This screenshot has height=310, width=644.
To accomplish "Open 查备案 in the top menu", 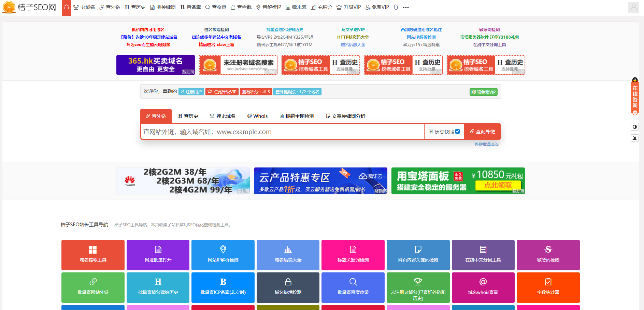I will [190, 8].
